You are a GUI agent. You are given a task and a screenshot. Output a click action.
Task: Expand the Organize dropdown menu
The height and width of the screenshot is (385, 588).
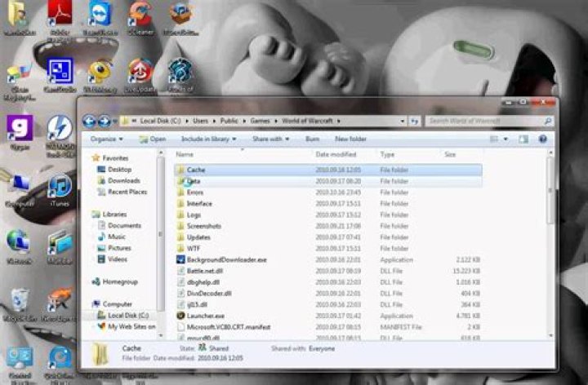(105, 139)
